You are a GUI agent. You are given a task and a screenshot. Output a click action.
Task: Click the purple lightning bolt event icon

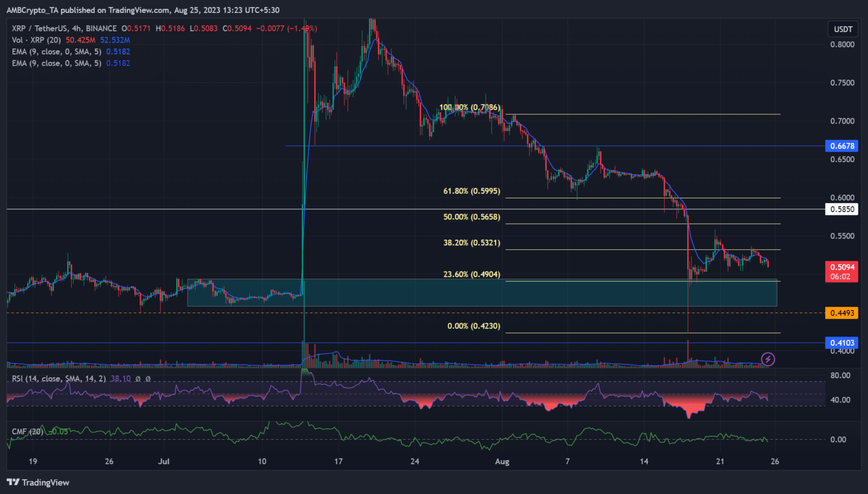767,359
